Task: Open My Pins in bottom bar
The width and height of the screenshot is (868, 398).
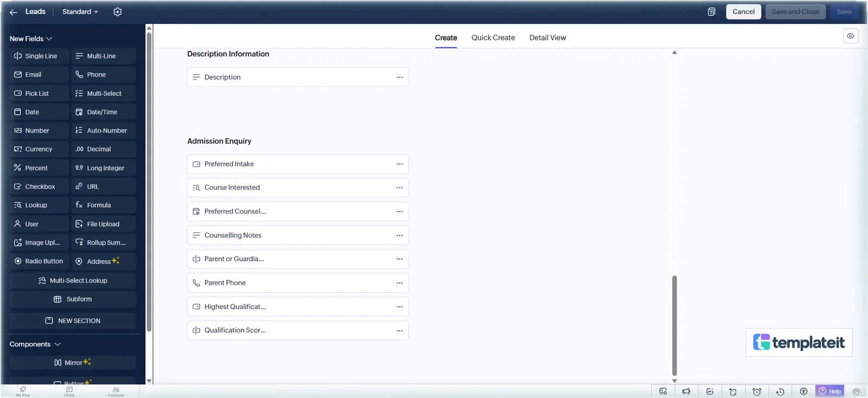Action: point(23,391)
